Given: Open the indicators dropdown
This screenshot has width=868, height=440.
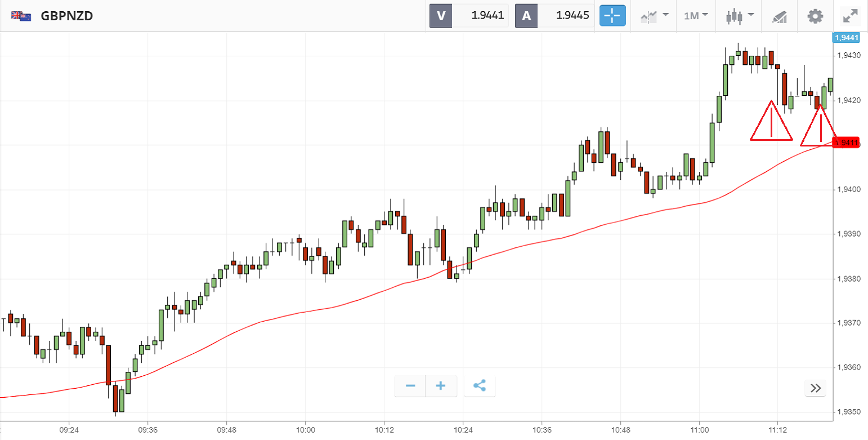Looking at the screenshot, I should click(654, 16).
